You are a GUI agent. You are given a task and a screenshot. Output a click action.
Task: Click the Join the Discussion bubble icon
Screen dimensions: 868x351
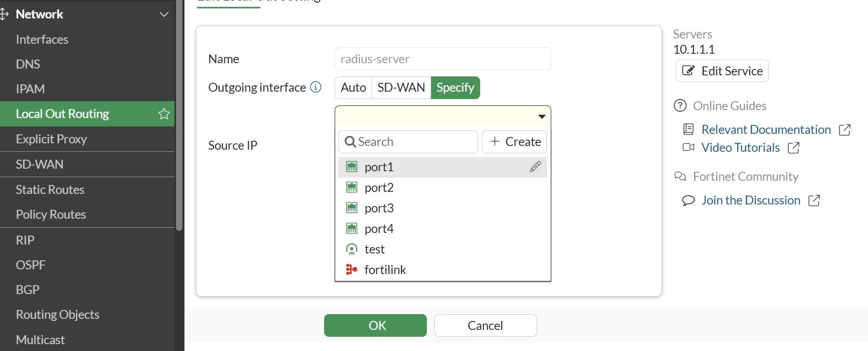[x=688, y=200]
